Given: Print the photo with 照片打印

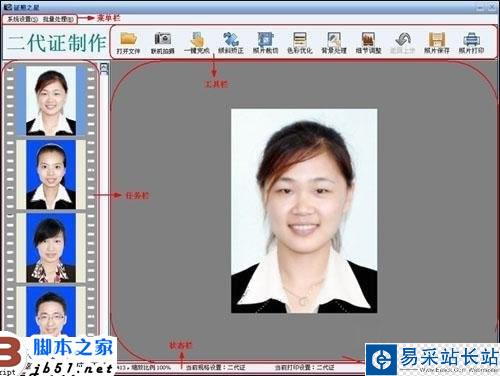Looking at the screenshot, I should 471,43.
